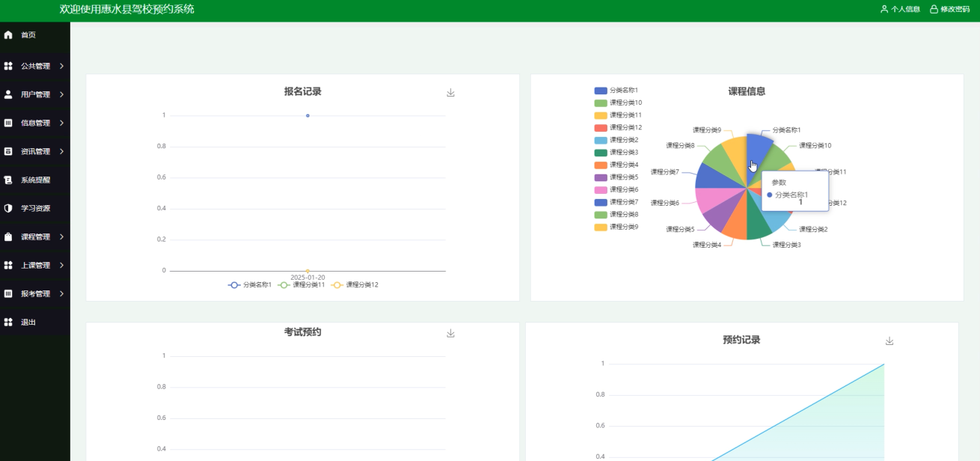The width and height of the screenshot is (980, 461).
Task: Click the data point at value 1 in 报名记录
Action: click(x=307, y=115)
